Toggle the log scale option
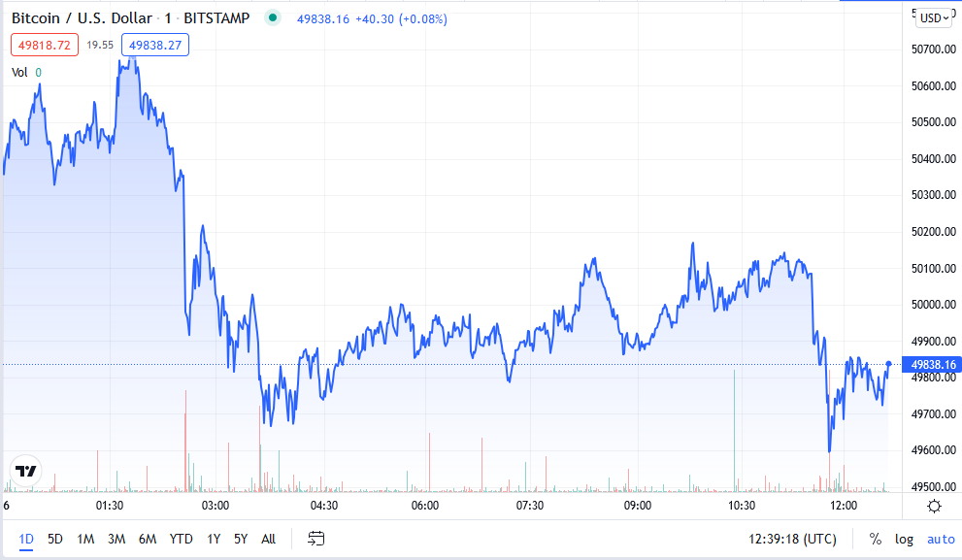 [904, 539]
